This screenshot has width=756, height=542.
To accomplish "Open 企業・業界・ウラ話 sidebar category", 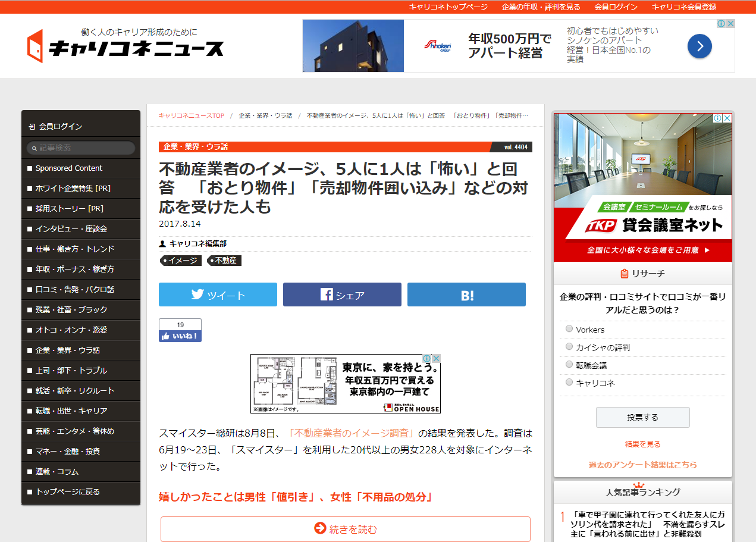I will [x=81, y=350].
